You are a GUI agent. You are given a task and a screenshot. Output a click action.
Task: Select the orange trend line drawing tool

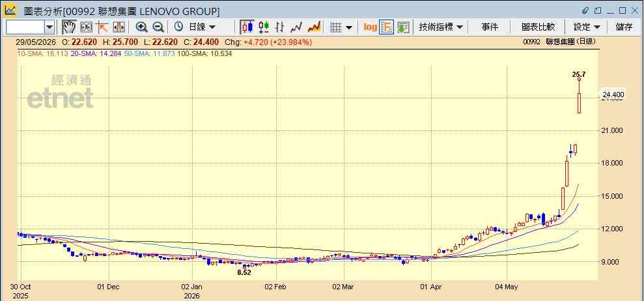pos(102,27)
